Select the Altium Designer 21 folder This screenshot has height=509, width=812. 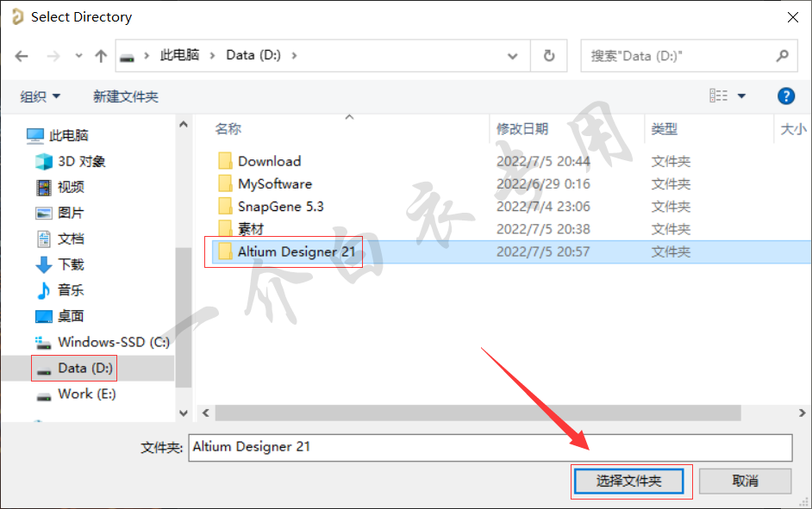(297, 251)
